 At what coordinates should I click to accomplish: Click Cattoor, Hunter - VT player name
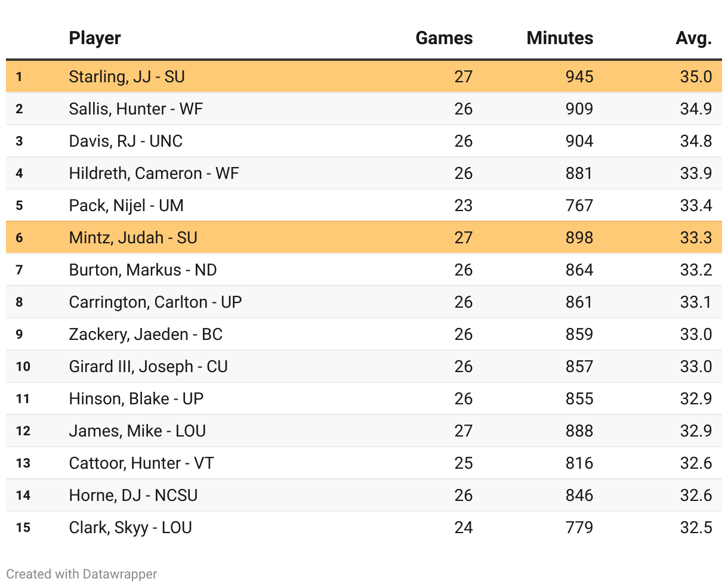(x=141, y=463)
